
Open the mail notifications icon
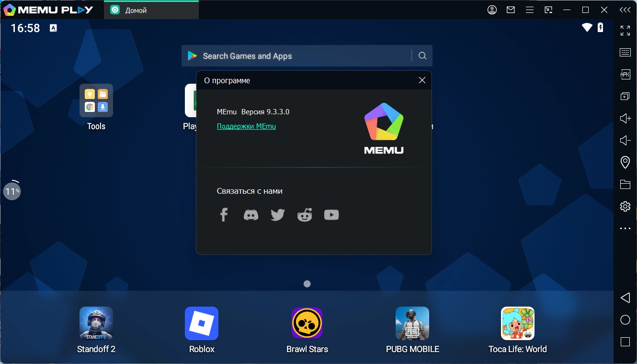(x=511, y=10)
